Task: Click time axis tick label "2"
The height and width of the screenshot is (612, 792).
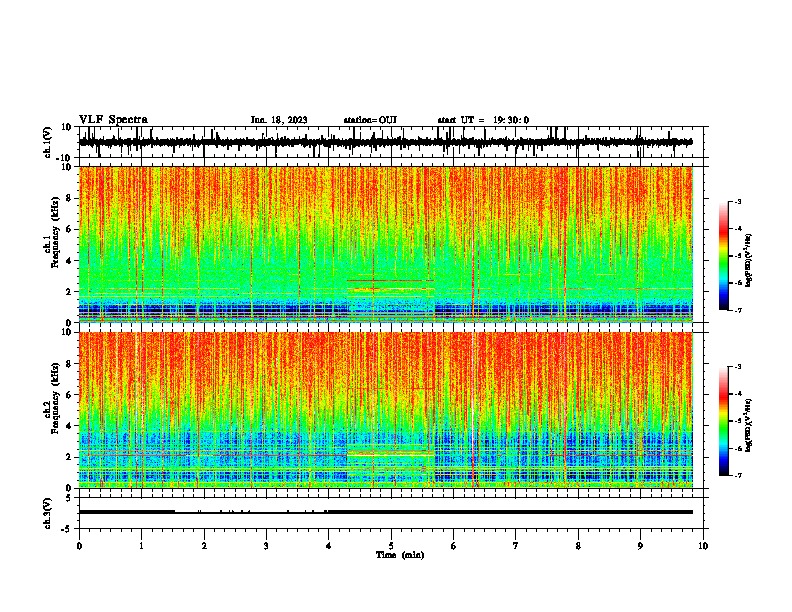Action: (x=204, y=546)
